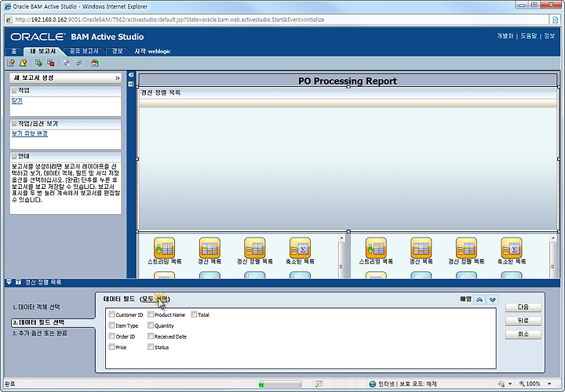Viewport: 565px width, 392px height.
Task: Select 갱신 목록 icon in left view gallery
Action: click(210, 248)
